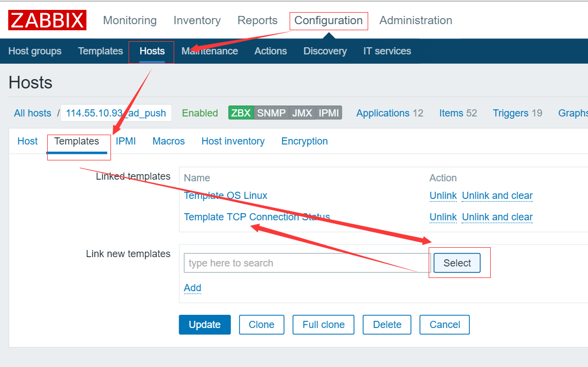Click the ZABBIX logo
Screen dimensions: 588x367
47,20
